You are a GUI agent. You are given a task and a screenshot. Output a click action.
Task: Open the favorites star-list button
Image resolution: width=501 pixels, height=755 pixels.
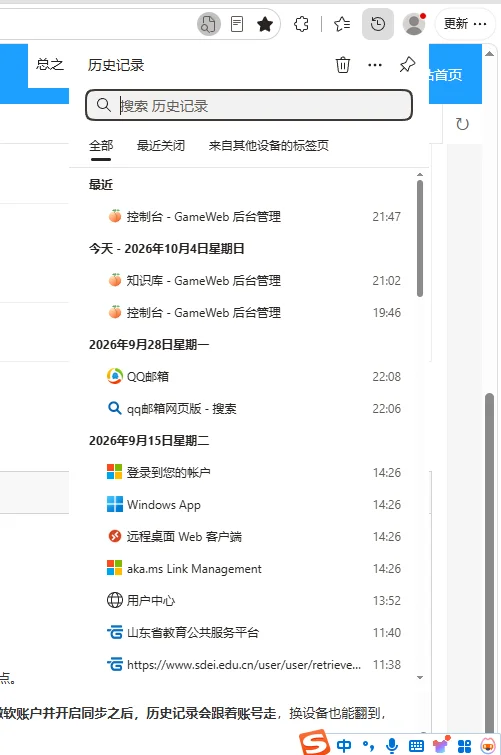[x=342, y=24]
